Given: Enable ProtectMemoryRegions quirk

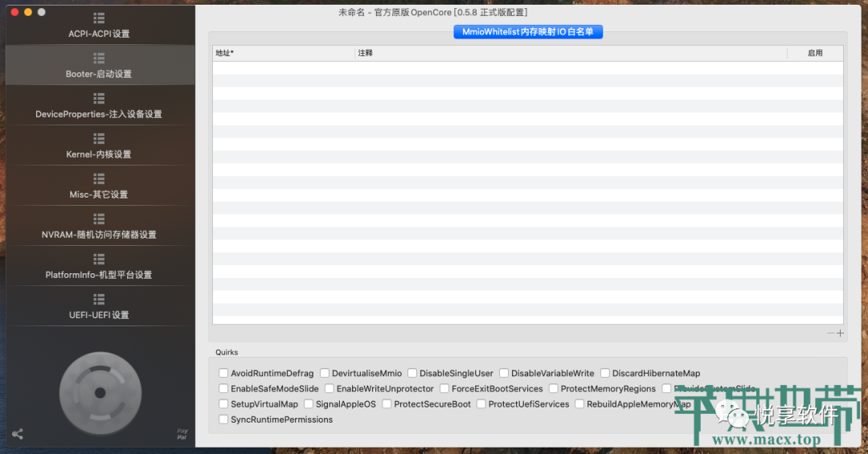Looking at the screenshot, I should point(553,389).
